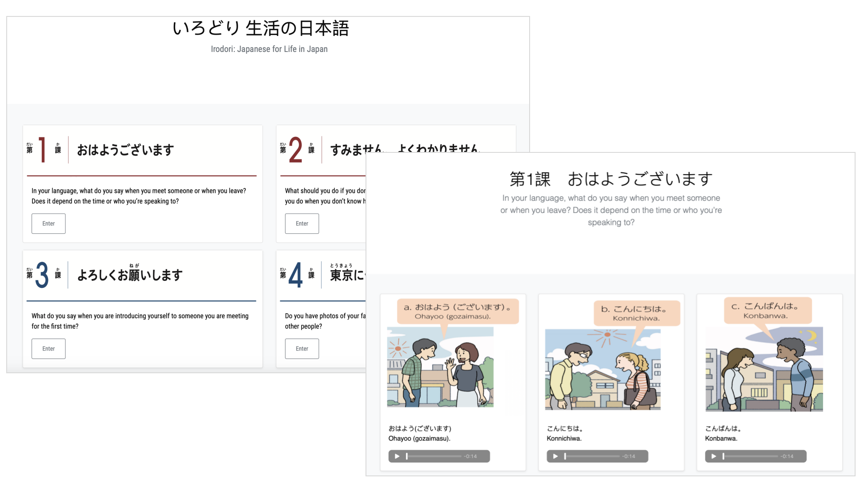Select the おはようございます lesson title
868x487 pixels.
pyautogui.click(x=125, y=150)
